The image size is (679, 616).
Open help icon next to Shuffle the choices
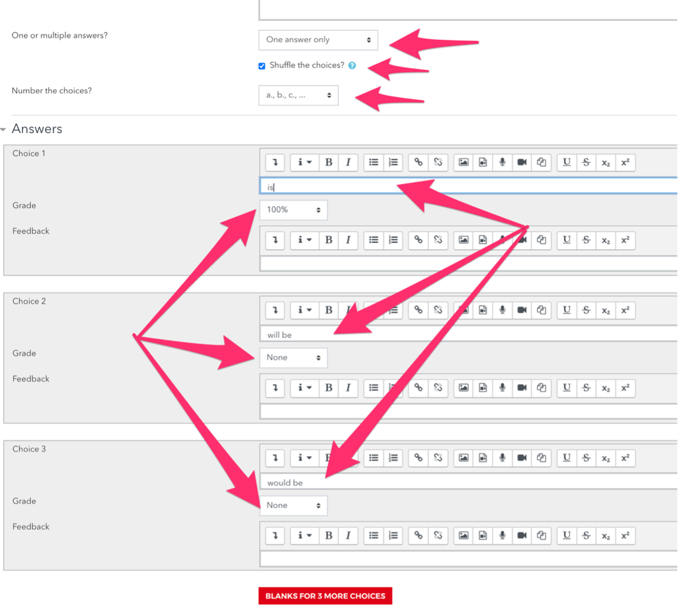click(352, 65)
